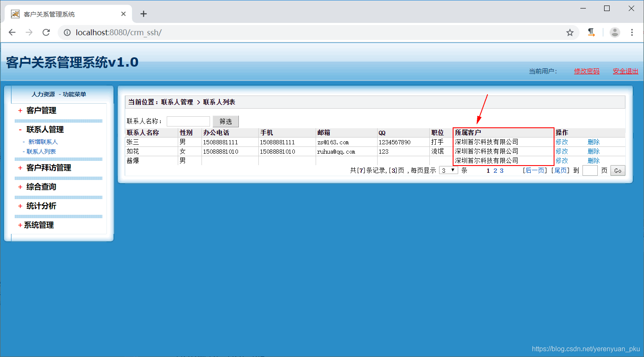Expand the 综合查询 menu

click(x=41, y=187)
